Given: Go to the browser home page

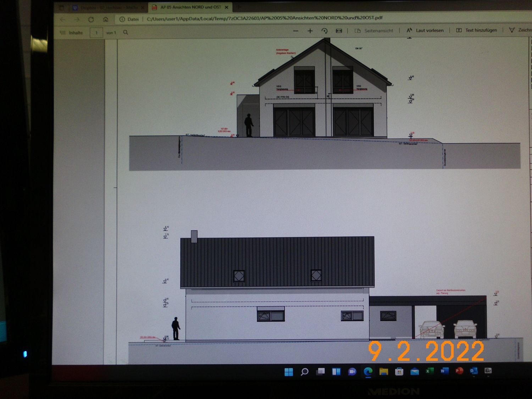Looking at the screenshot, I should (x=105, y=20).
